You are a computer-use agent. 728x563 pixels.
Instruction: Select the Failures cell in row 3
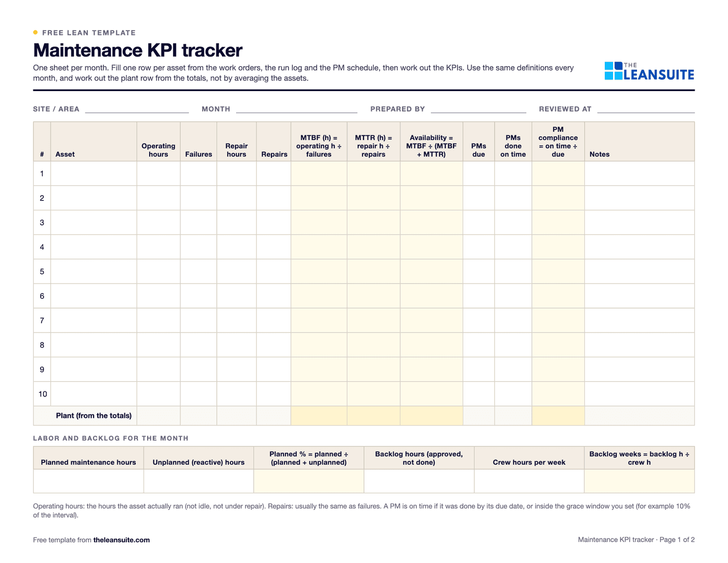[x=199, y=222]
